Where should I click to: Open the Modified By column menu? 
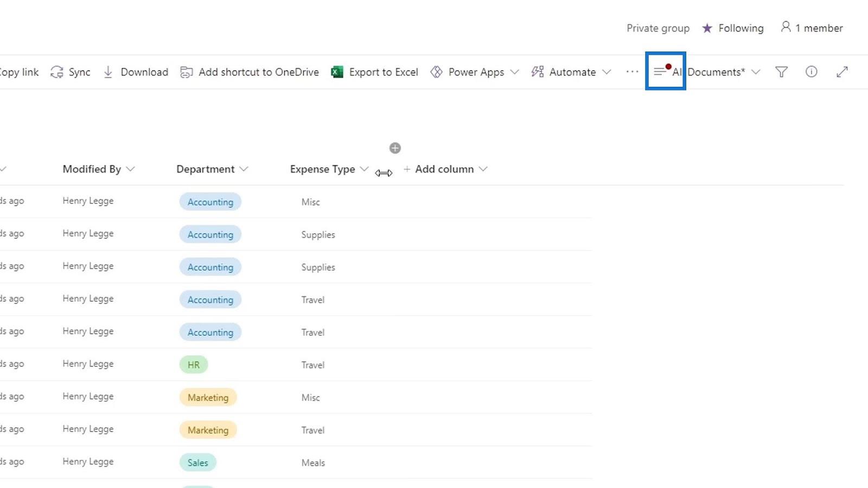pyautogui.click(x=130, y=169)
